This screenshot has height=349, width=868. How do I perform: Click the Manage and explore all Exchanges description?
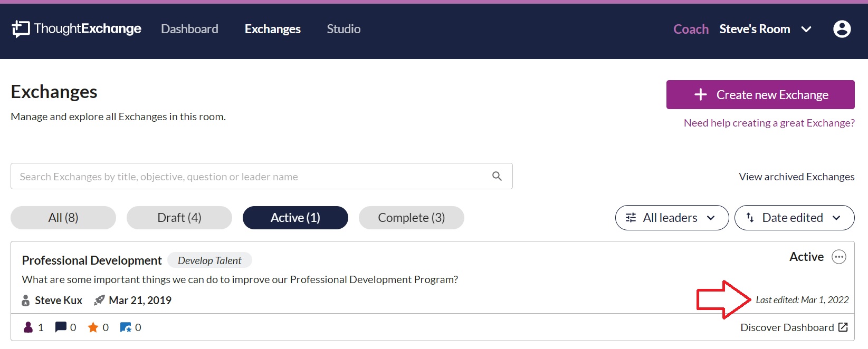(x=118, y=117)
